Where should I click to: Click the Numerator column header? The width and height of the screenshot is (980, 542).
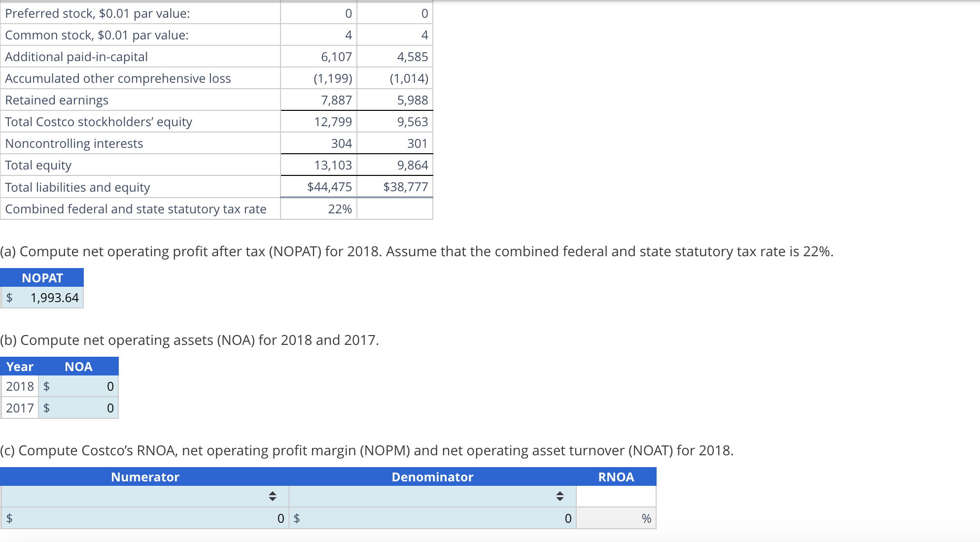145,477
